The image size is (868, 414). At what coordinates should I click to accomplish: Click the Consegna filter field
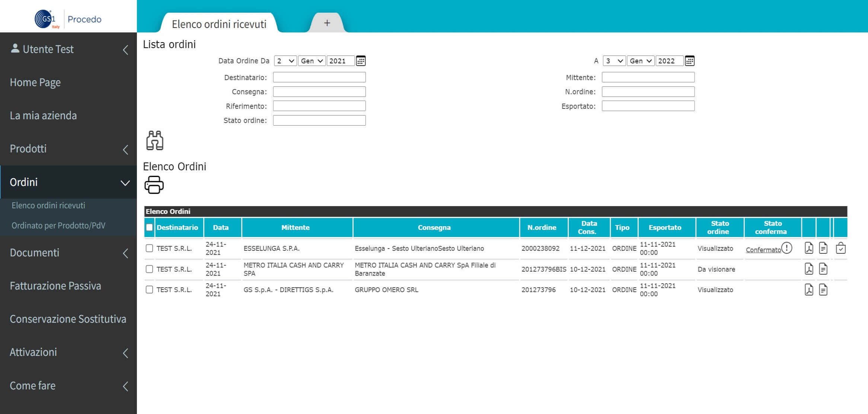coord(319,92)
